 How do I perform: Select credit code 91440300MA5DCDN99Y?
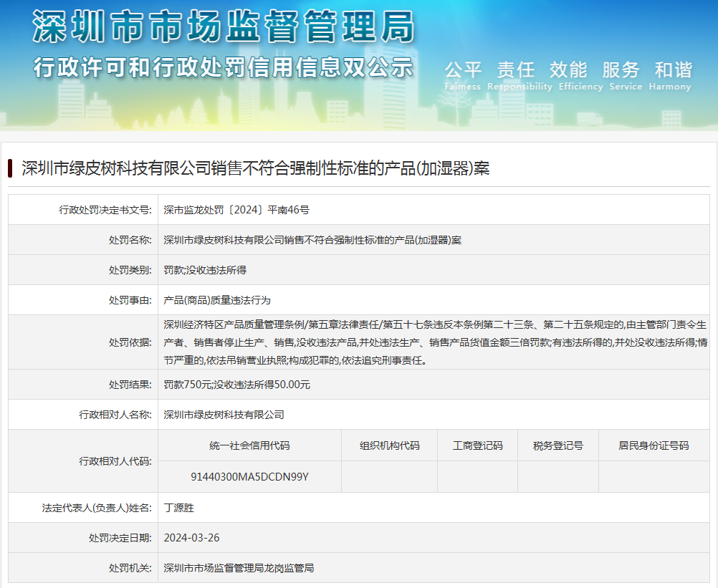click(249, 477)
